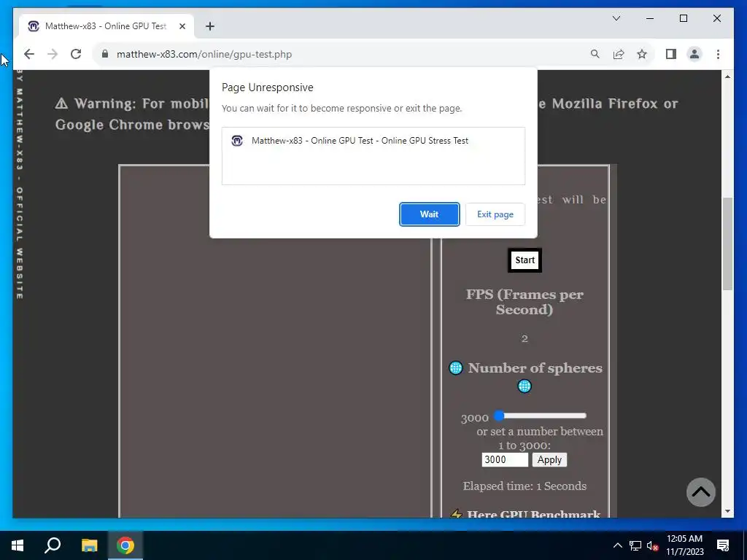747x560 pixels.
Task: Click the scroll-to-top chevron button
Action: coord(701,492)
